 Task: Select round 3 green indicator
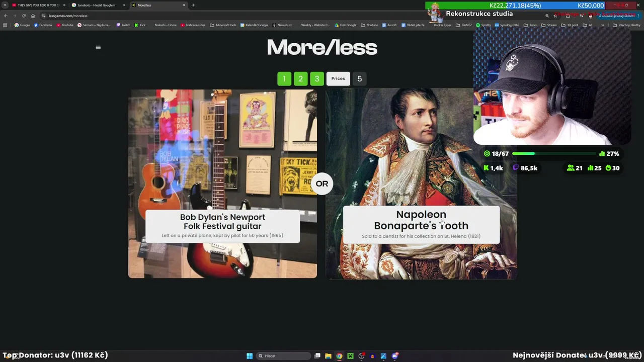[317, 78]
